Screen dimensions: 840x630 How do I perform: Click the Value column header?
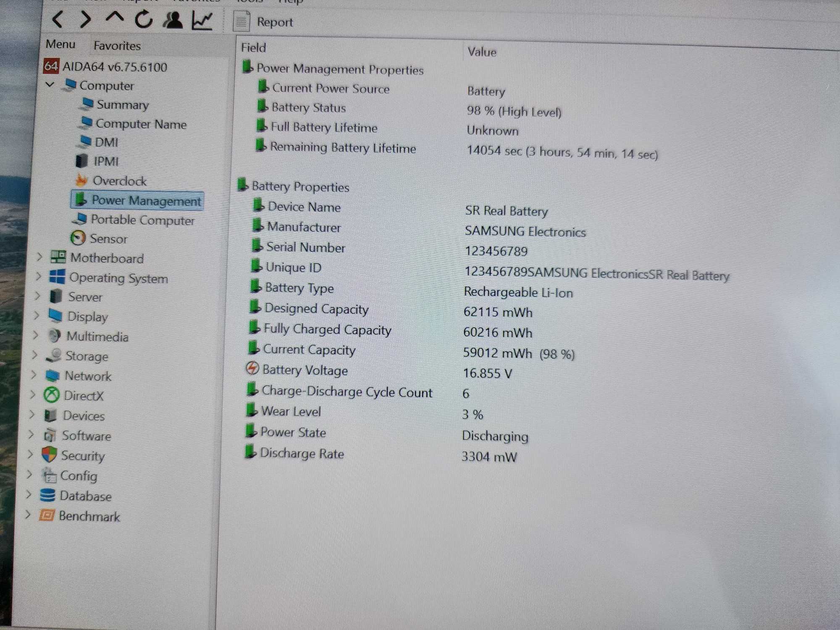click(482, 52)
